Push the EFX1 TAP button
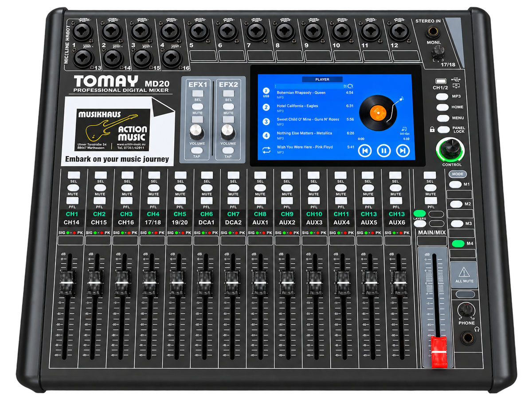 click(197, 150)
